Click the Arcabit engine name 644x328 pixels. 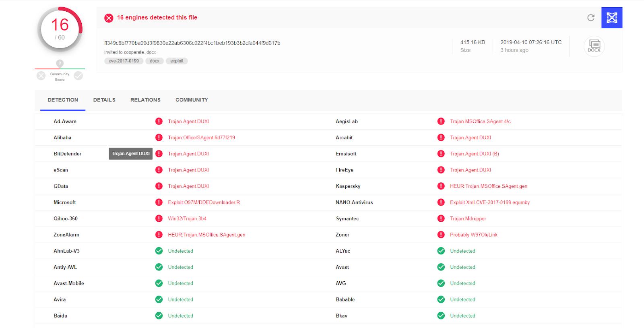344,138
